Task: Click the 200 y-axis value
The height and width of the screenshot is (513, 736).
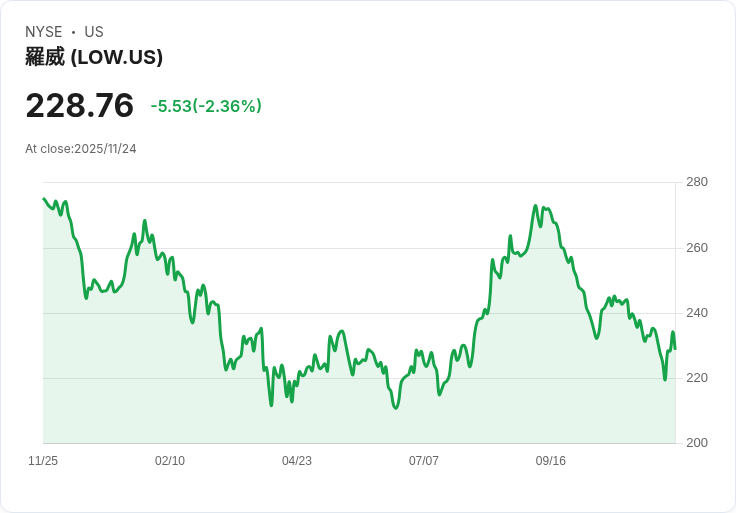Action: (x=697, y=443)
